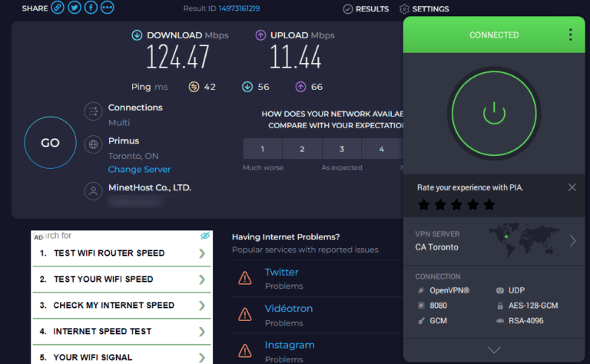Click the MinetHost user icon
This screenshot has width=590, height=364.
point(94,190)
